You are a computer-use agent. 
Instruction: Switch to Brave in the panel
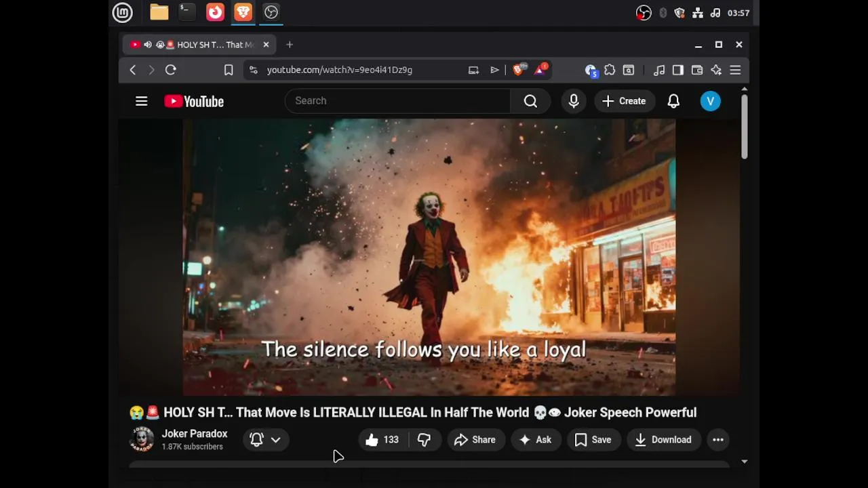click(243, 12)
